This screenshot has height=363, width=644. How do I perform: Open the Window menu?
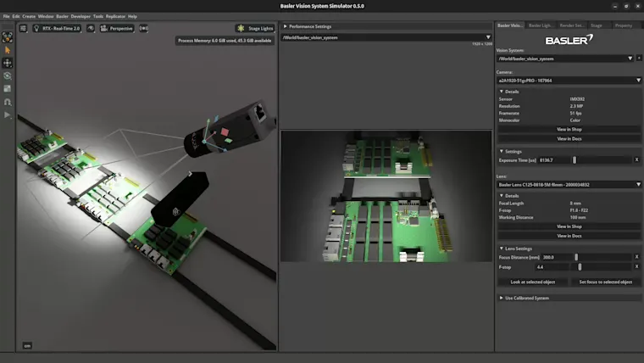(46, 16)
